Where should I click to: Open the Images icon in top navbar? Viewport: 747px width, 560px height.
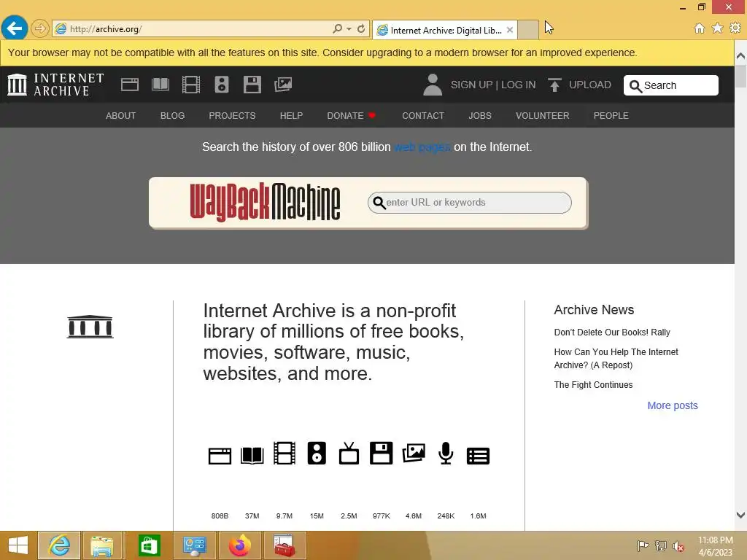(283, 85)
